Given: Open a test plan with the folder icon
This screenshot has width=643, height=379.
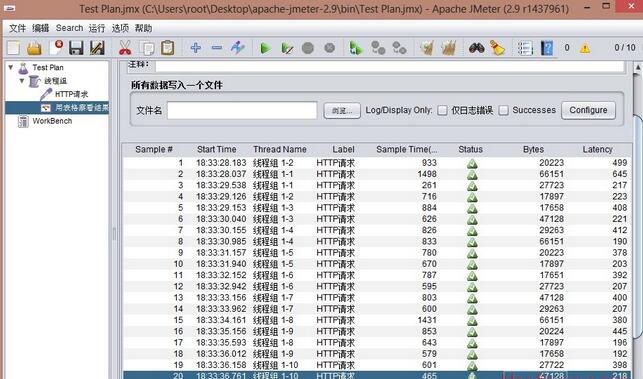Looking at the screenshot, I should (x=34, y=48).
